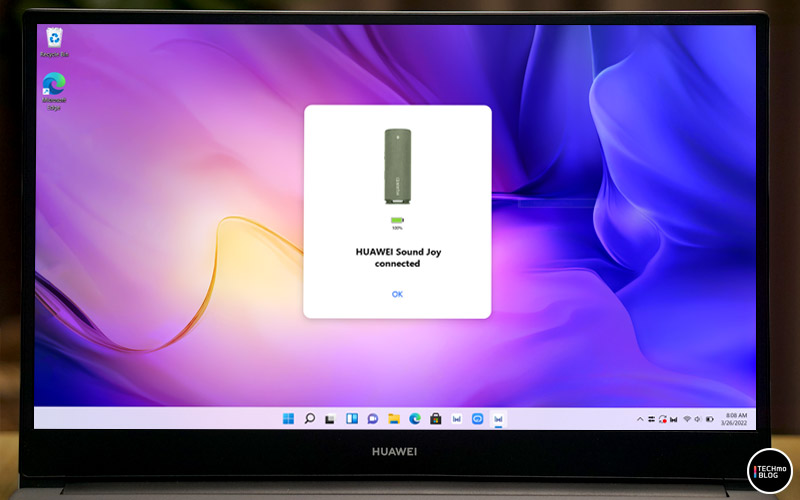Image resolution: width=800 pixels, height=500 pixels.
Task: Open the Windows Start menu
Action: (x=288, y=419)
